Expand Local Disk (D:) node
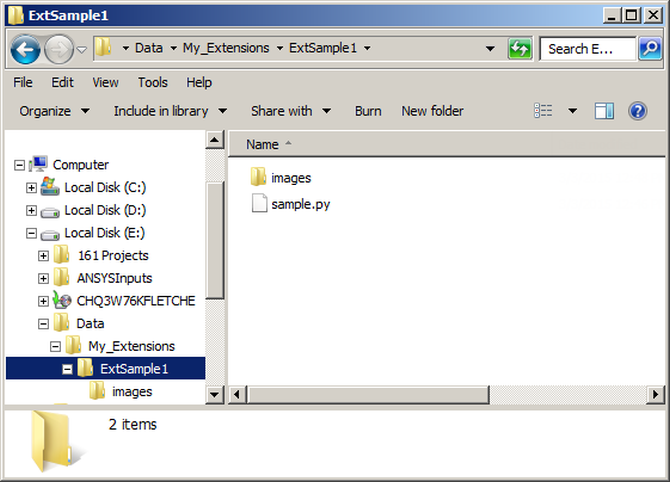The width and height of the screenshot is (670, 482). (x=31, y=210)
